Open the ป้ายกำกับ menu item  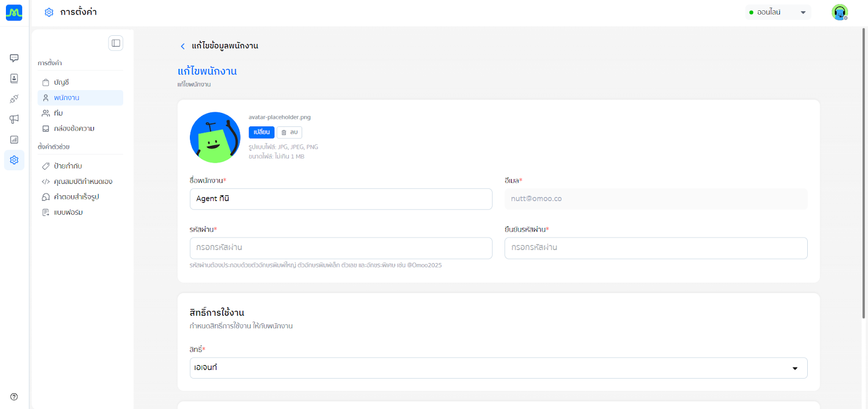[x=80, y=166]
